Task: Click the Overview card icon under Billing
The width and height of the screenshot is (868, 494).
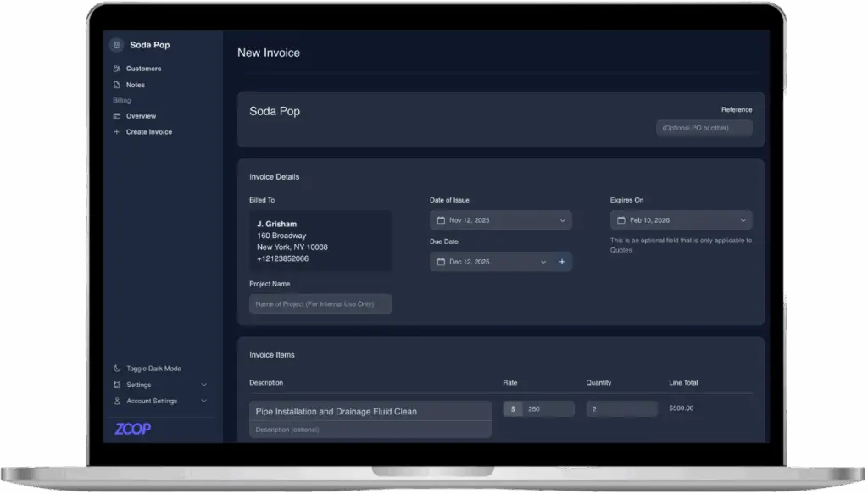Action: click(x=117, y=116)
